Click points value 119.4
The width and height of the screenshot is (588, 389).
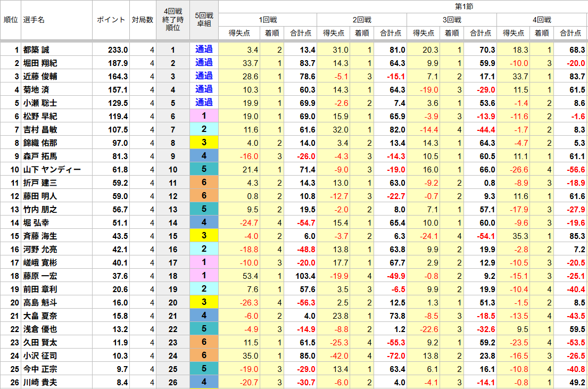coord(118,117)
